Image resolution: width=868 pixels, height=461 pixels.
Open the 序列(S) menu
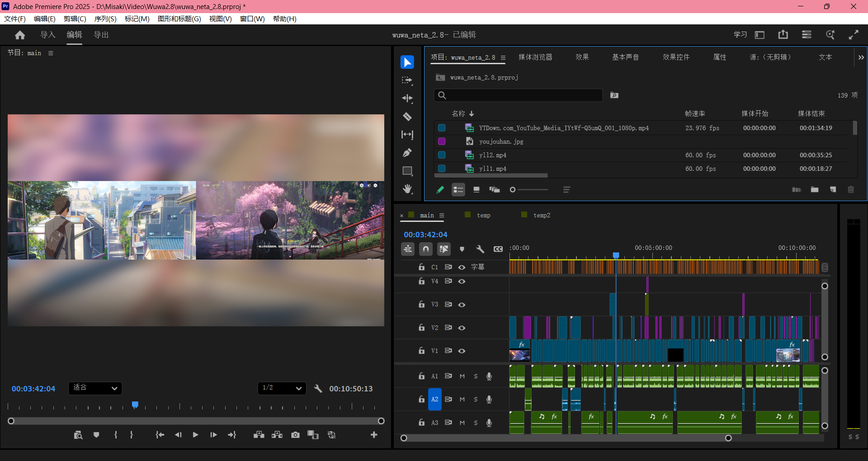(105, 19)
